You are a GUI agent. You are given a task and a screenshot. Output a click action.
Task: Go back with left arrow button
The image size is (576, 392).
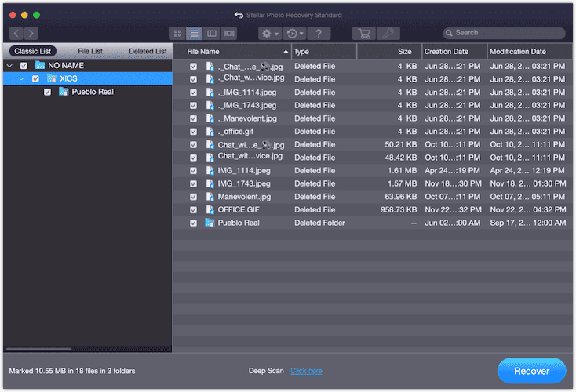16,33
